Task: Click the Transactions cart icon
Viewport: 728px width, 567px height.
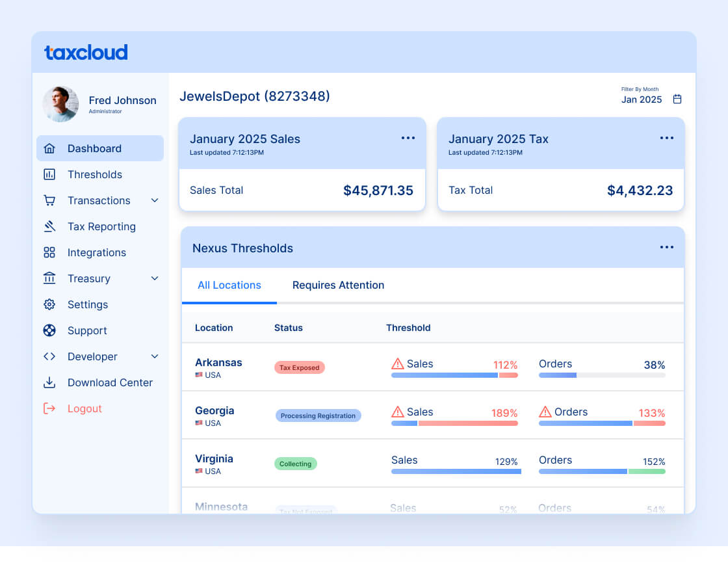Action: 49,201
